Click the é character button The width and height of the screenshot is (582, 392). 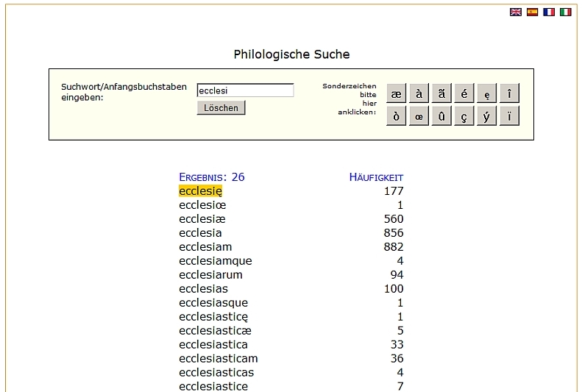[x=464, y=93]
